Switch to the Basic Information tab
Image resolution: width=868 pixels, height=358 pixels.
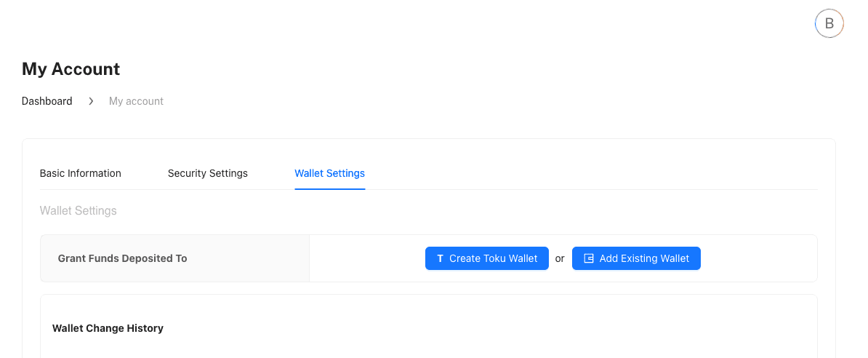(81, 173)
